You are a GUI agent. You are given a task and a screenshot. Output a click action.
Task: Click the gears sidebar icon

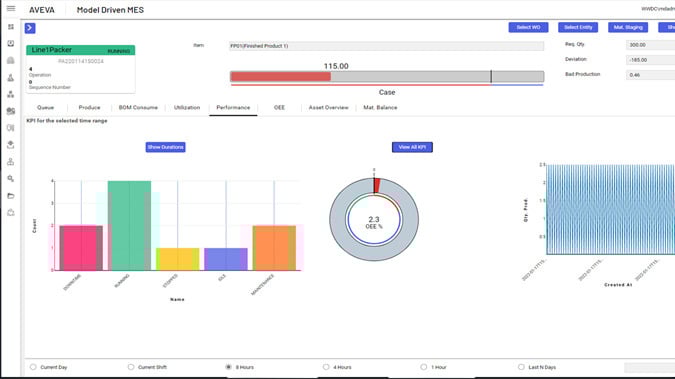click(x=11, y=111)
